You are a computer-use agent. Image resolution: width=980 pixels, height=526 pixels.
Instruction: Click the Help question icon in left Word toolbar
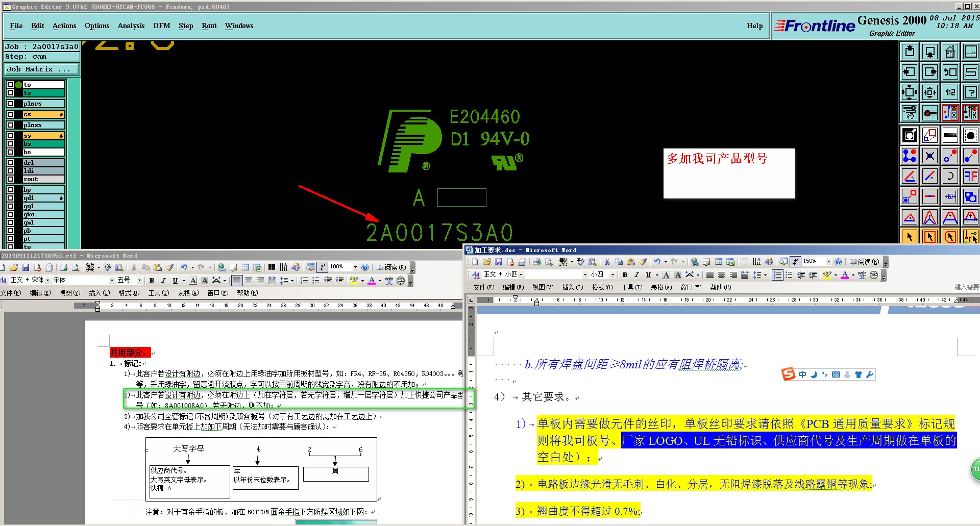pos(365,267)
